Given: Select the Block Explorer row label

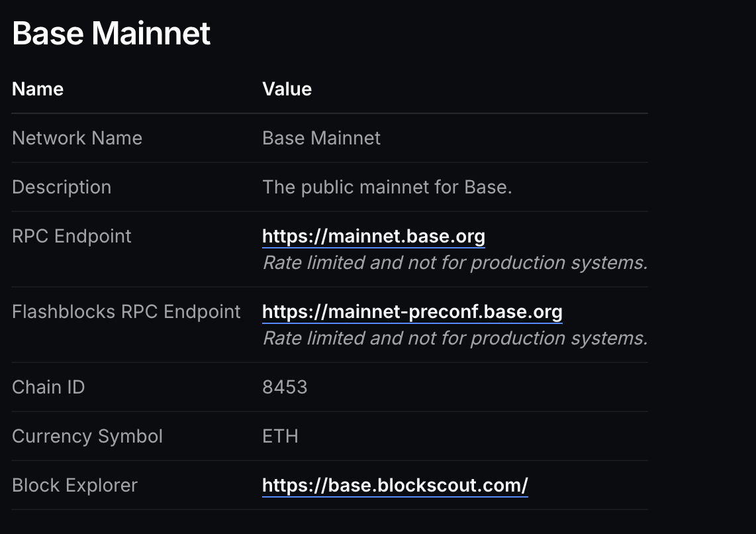Looking at the screenshot, I should coord(74,486).
